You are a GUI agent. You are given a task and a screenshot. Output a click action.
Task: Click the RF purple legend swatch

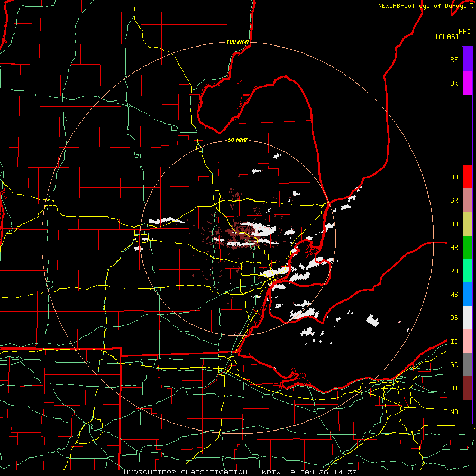pyautogui.click(x=467, y=59)
